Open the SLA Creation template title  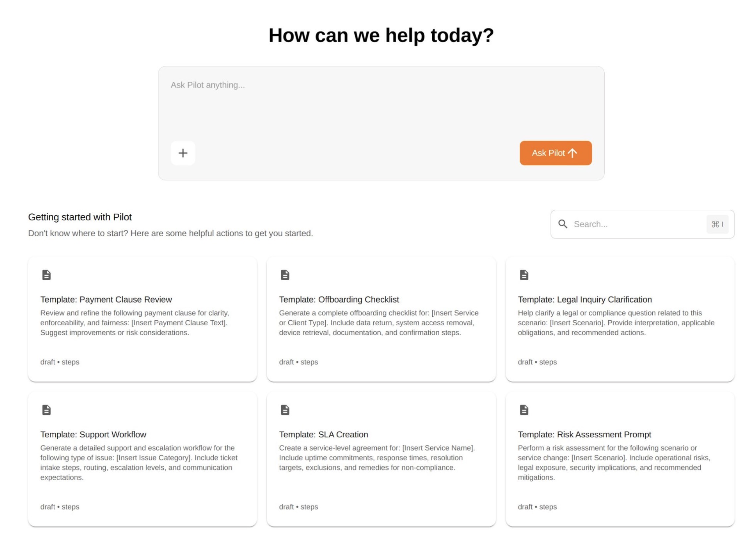coord(323,434)
